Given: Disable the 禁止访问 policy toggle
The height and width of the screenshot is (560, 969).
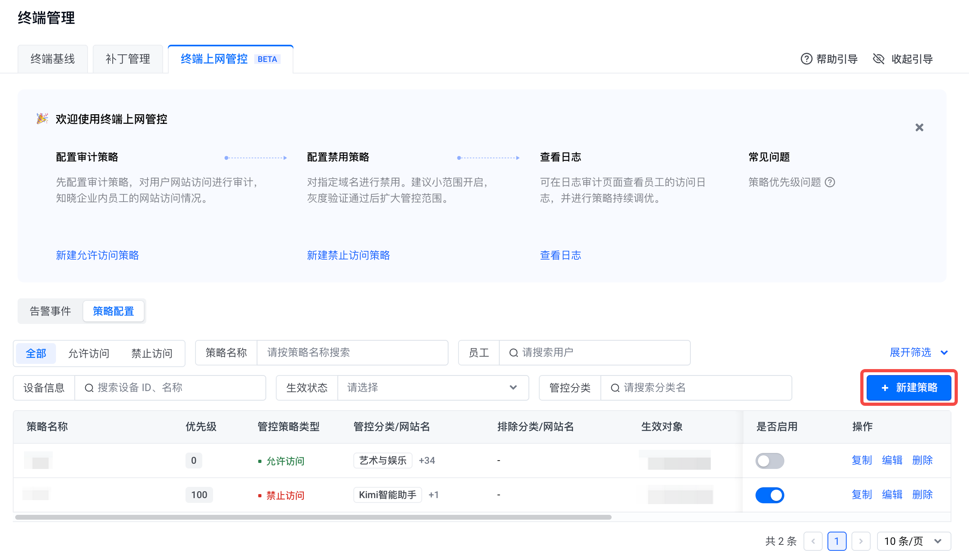Looking at the screenshot, I should pyautogui.click(x=770, y=495).
